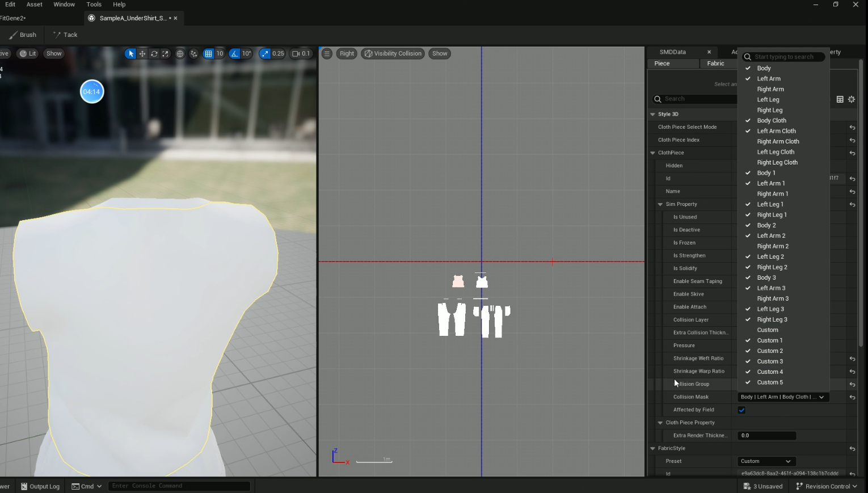This screenshot has height=493, width=868.
Task: Click Show in 3D viewport toolbar
Action: (54, 53)
